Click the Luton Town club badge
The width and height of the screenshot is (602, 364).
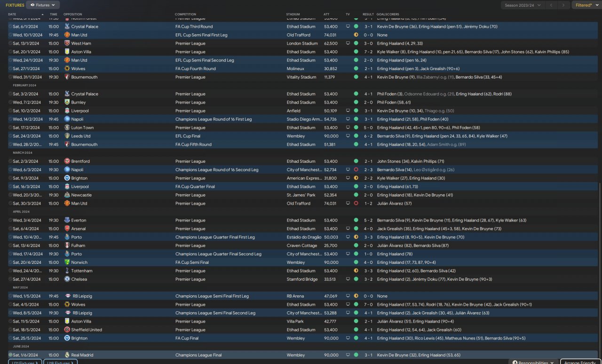67,128
